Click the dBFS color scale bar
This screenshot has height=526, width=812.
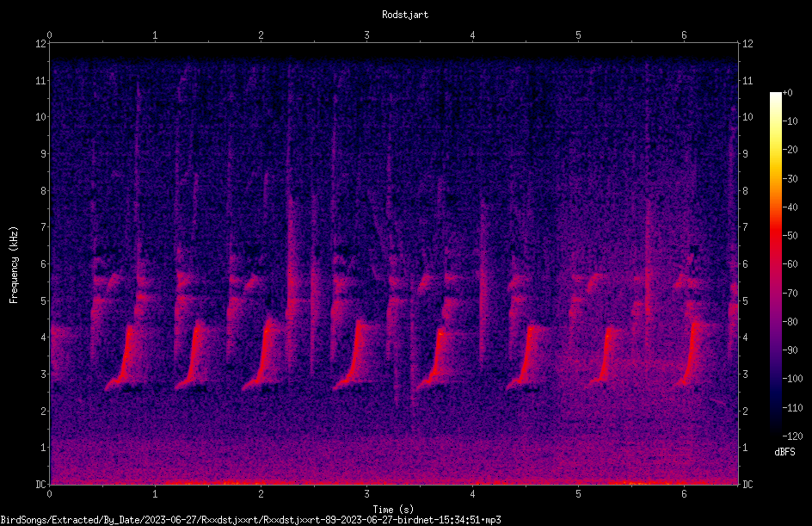pyautogui.click(x=775, y=263)
